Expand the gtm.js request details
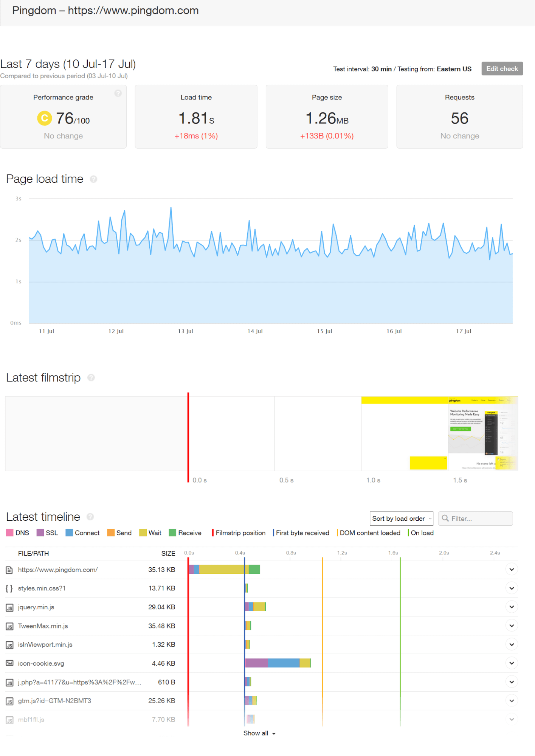535x756 pixels. [512, 701]
